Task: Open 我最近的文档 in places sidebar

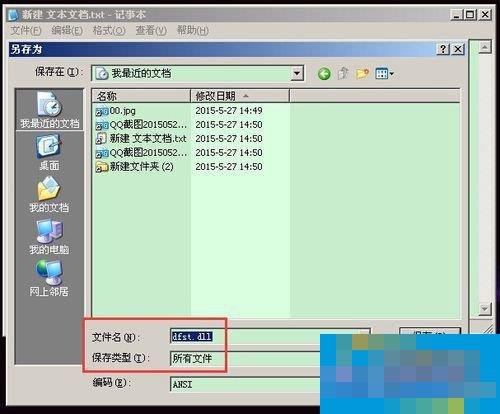Action: [x=50, y=110]
